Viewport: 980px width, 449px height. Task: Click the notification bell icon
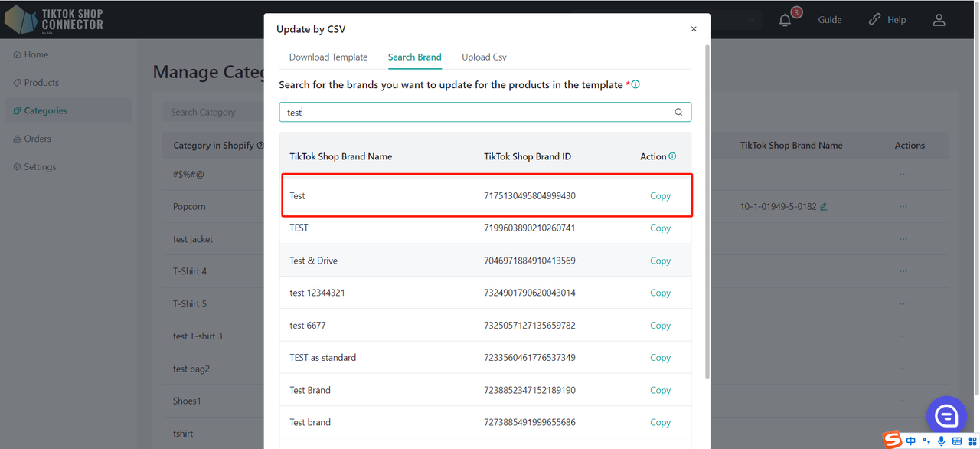785,20
